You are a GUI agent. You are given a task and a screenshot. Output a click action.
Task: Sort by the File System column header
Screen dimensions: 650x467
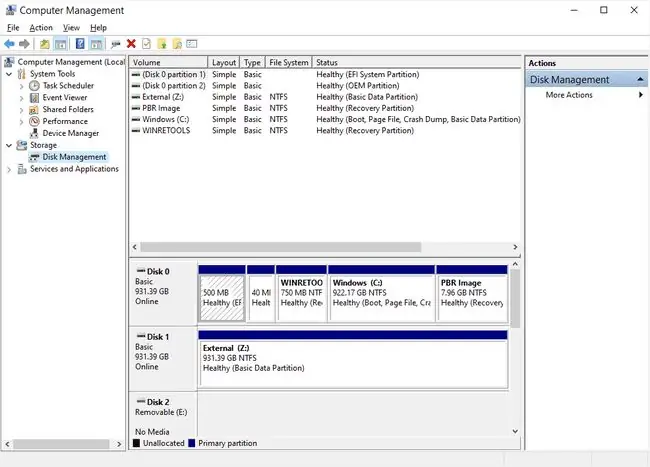[x=289, y=62]
